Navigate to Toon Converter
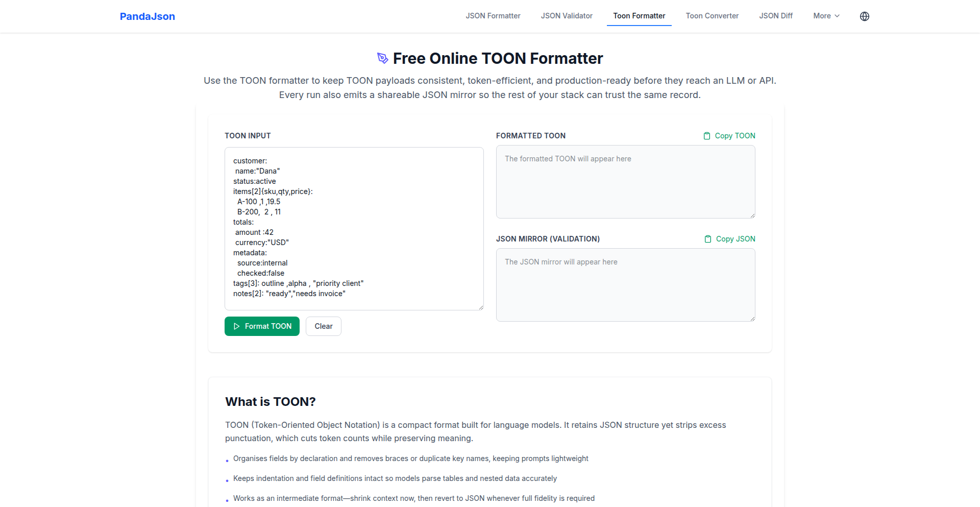This screenshot has height=507, width=980. click(712, 16)
